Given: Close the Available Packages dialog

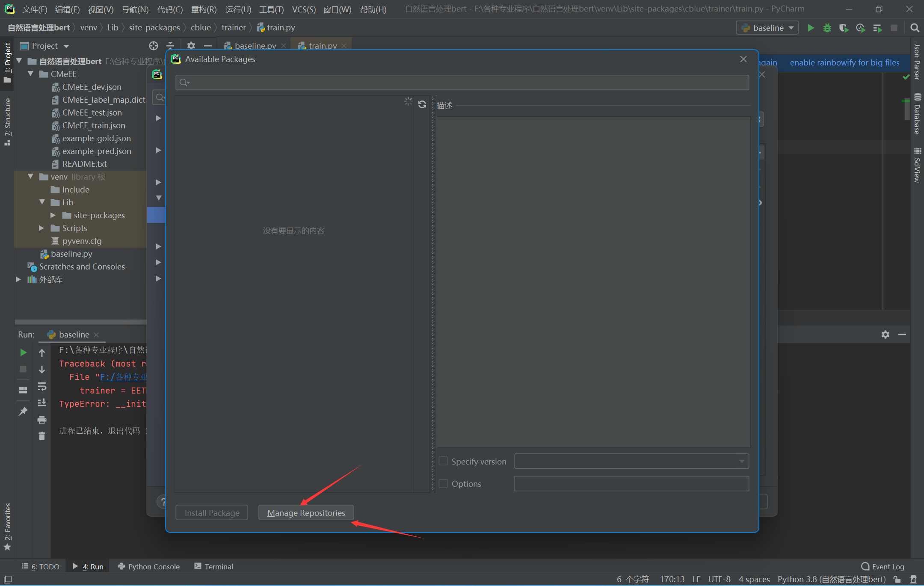Looking at the screenshot, I should click(743, 59).
